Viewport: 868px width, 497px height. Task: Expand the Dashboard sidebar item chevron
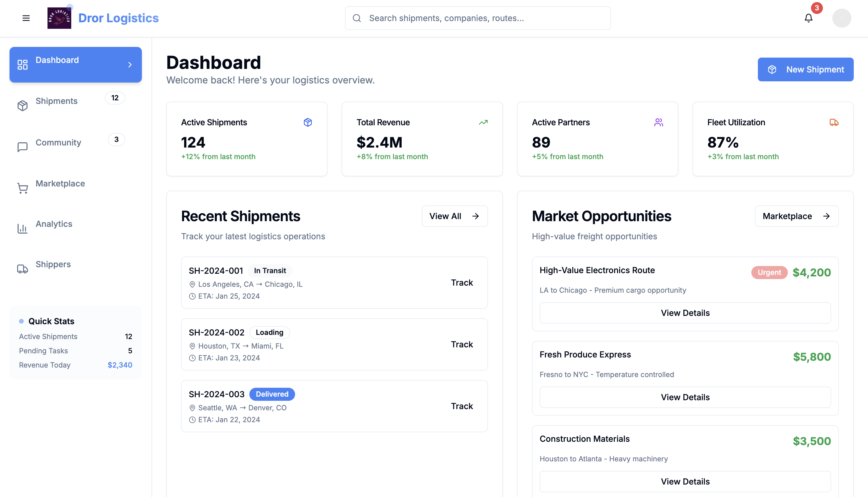click(130, 64)
